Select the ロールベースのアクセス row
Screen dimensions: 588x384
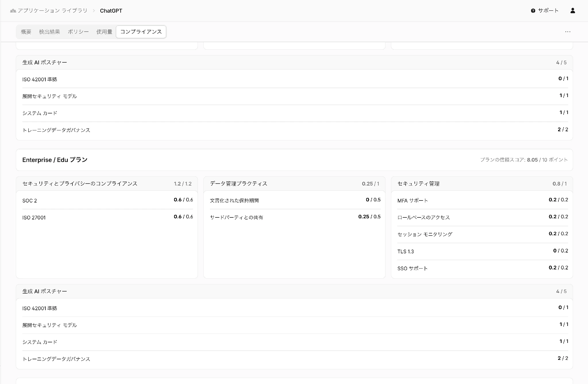[x=483, y=217]
